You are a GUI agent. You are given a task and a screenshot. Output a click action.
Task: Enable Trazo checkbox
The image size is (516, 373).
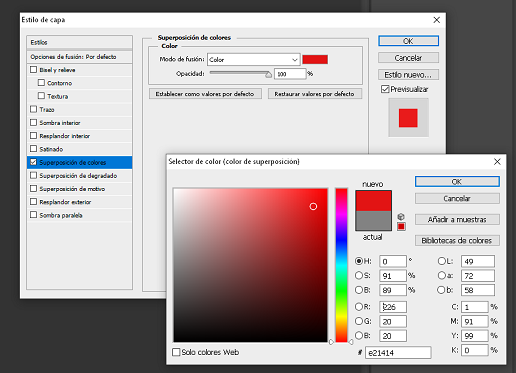click(33, 109)
